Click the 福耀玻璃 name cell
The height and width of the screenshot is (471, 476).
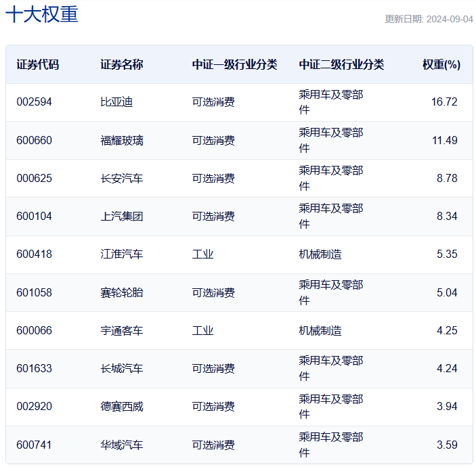122,141
